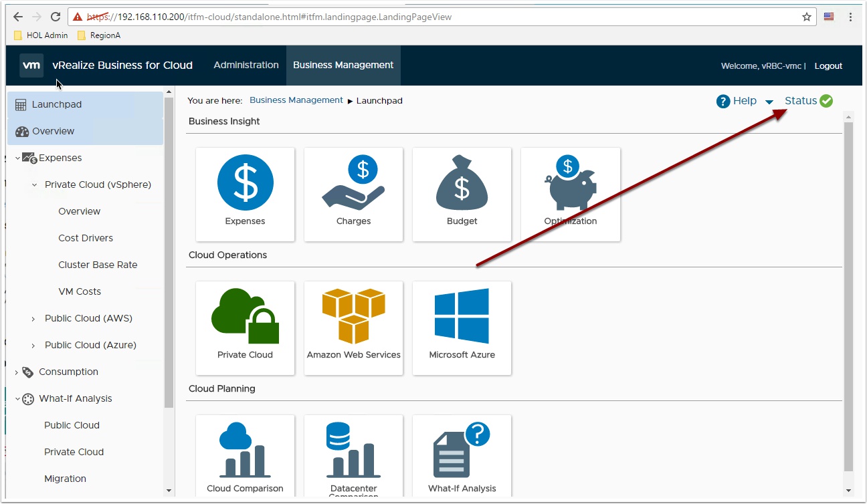Open the Optimization piggy bank tile
The image size is (867, 504).
tap(571, 195)
